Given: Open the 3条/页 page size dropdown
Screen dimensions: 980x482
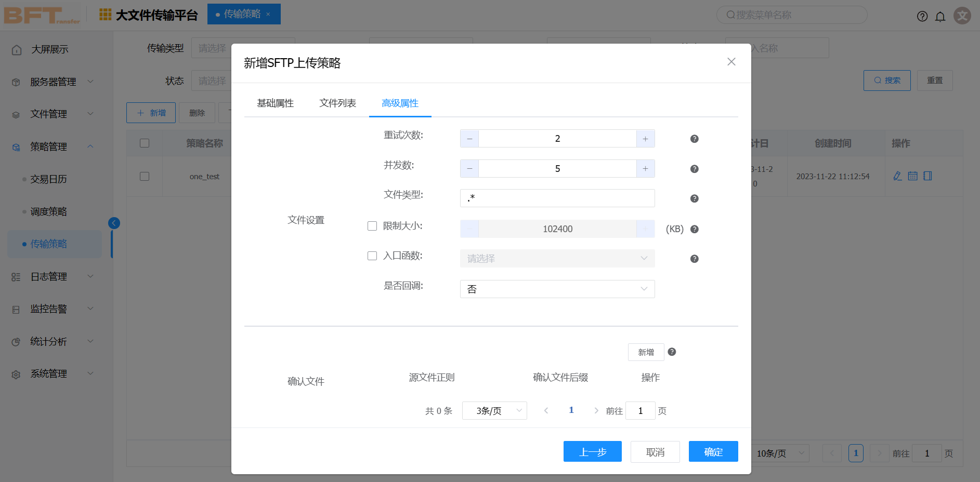Looking at the screenshot, I should point(494,411).
